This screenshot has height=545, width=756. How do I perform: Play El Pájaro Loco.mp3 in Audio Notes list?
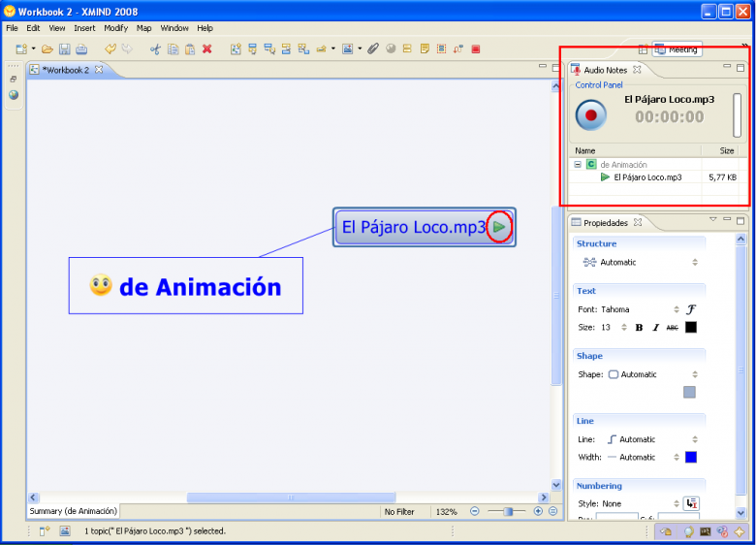pyautogui.click(x=605, y=177)
